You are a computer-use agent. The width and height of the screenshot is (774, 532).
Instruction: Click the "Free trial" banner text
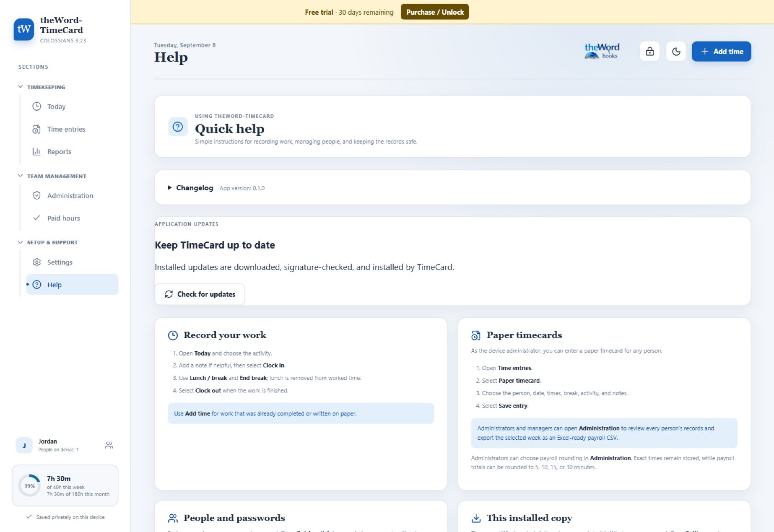[319, 12]
